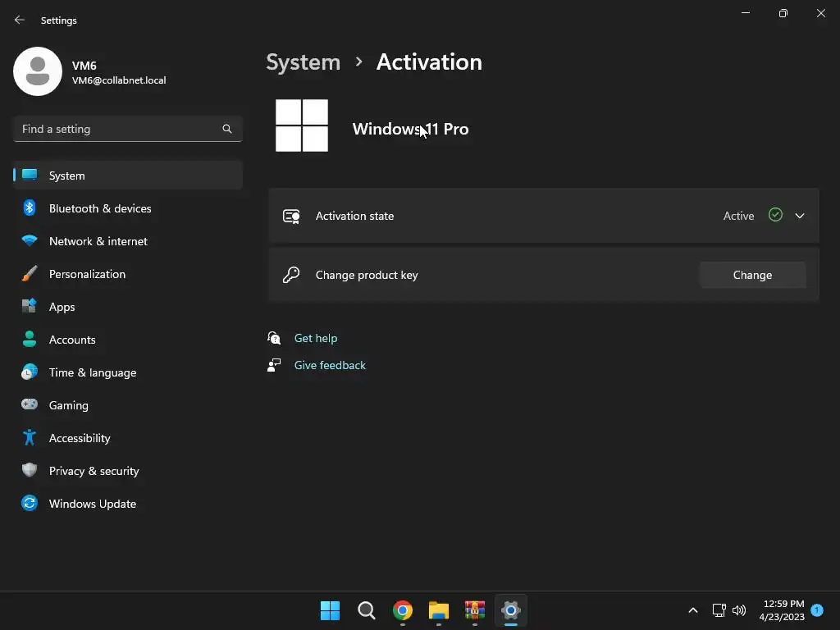Open the Start menu from taskbar

[330, 610]
